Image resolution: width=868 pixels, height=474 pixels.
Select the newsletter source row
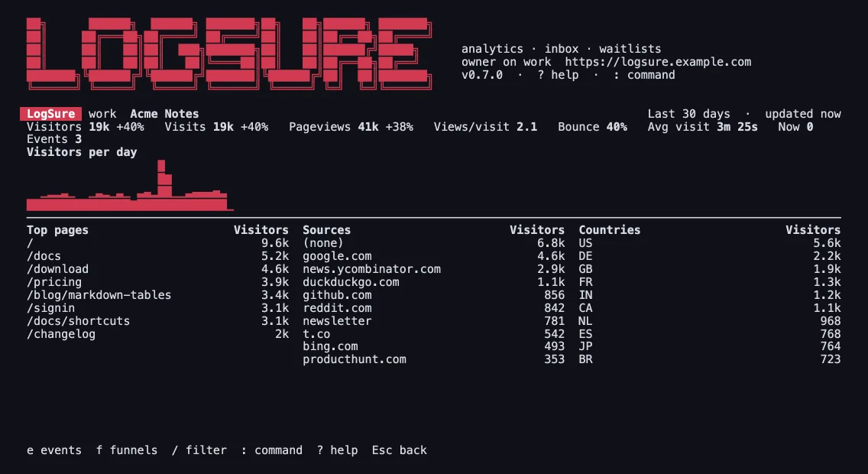tap(433, 321)
